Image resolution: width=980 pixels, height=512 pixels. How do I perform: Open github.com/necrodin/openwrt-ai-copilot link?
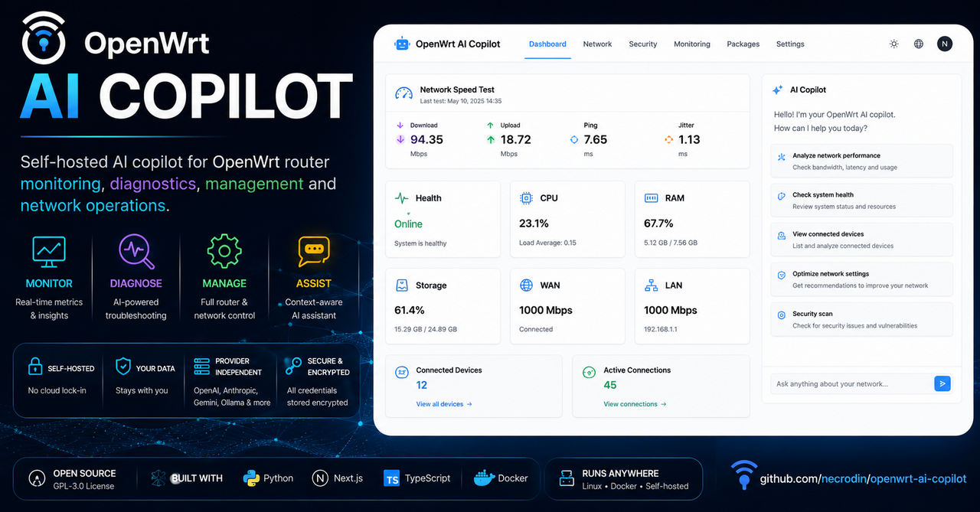(863, 478)
